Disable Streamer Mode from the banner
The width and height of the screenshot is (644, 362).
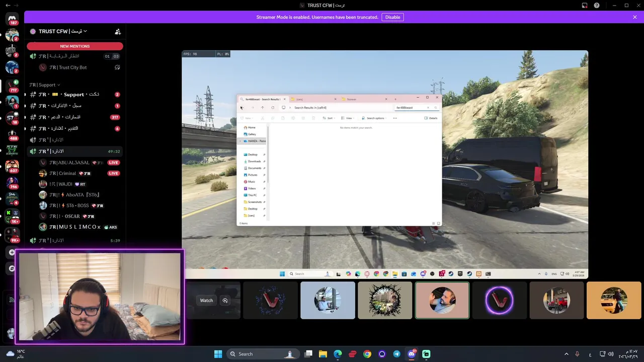(392, 17)
